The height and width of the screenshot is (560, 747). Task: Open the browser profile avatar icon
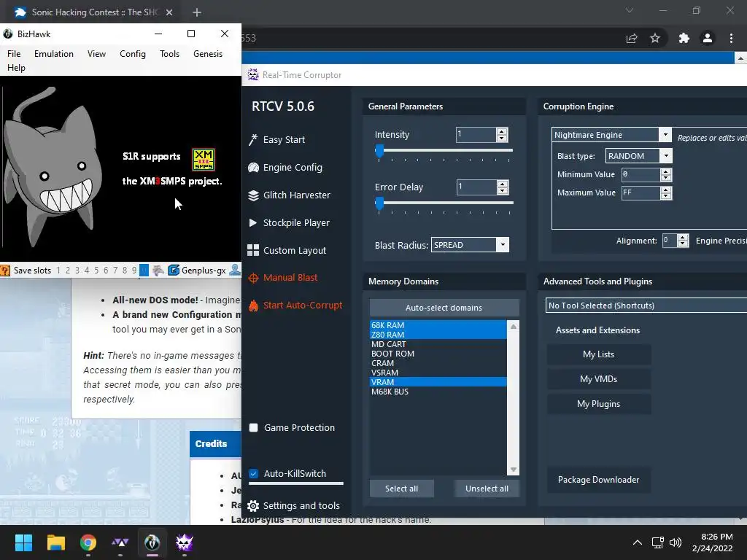[708, 38]
